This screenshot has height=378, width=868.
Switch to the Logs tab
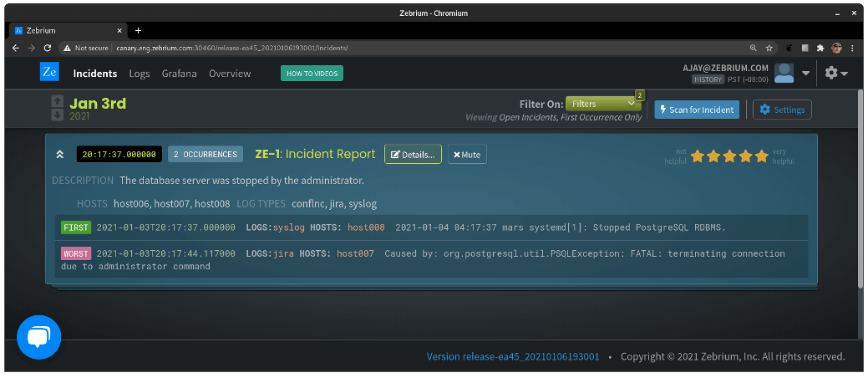click(140, 73)
